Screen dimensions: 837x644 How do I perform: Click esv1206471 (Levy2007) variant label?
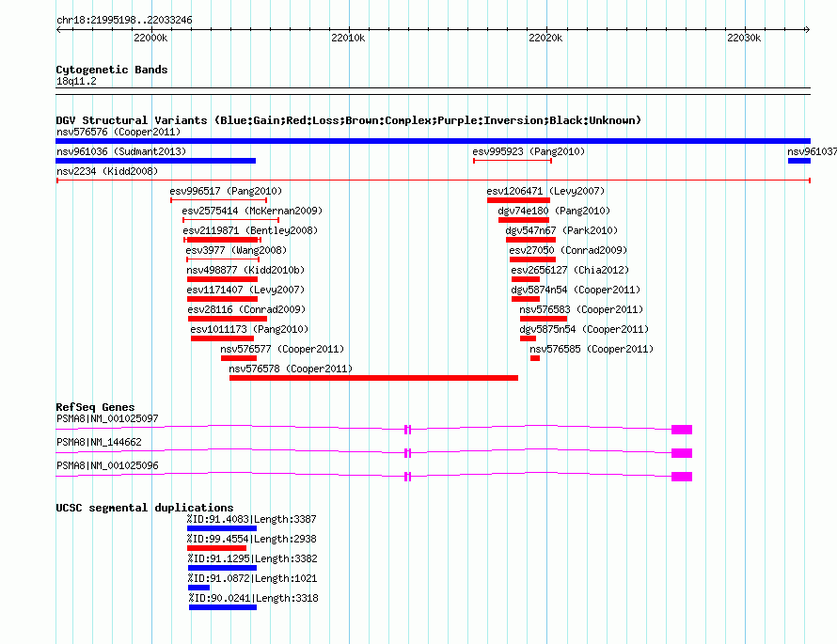pyautogui.click(x=545, y=191)
